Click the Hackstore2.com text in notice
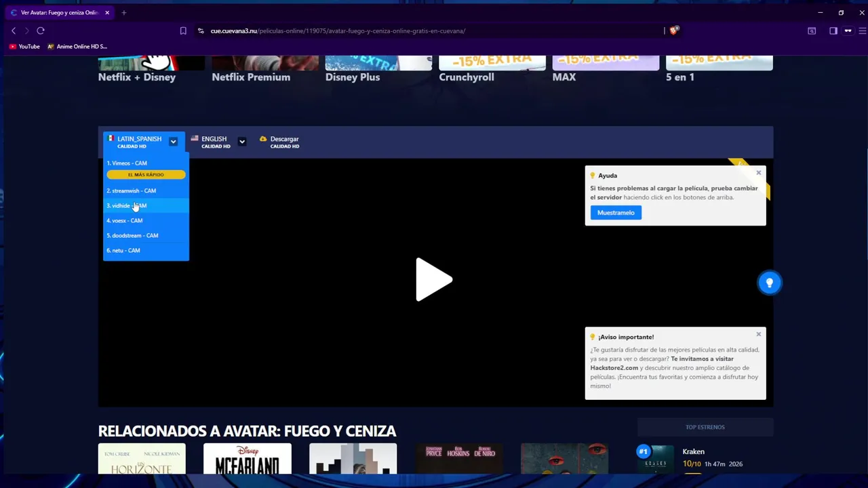The image size is (868, 488). tap(614, 368)
